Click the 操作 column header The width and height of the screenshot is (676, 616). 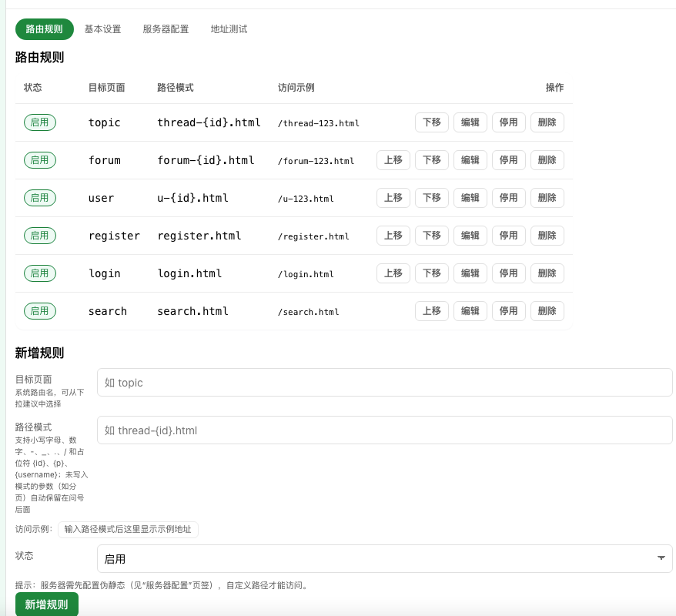coord(554,88)
